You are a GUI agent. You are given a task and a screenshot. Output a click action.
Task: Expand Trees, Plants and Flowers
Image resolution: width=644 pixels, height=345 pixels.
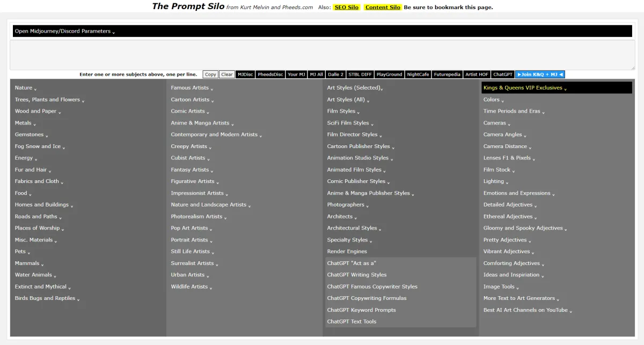tap(49, 100)
